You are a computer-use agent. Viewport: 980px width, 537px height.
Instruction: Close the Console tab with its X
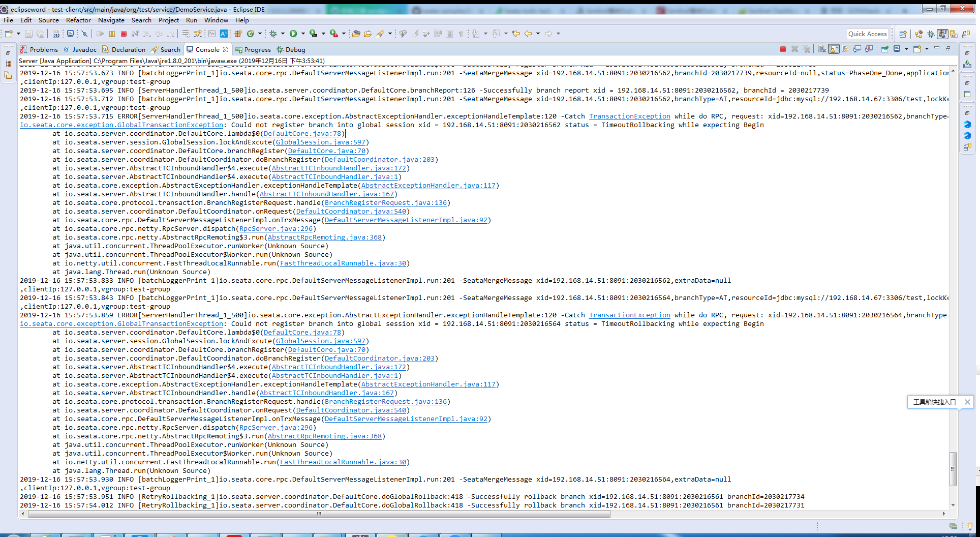[x=226, y=49]
